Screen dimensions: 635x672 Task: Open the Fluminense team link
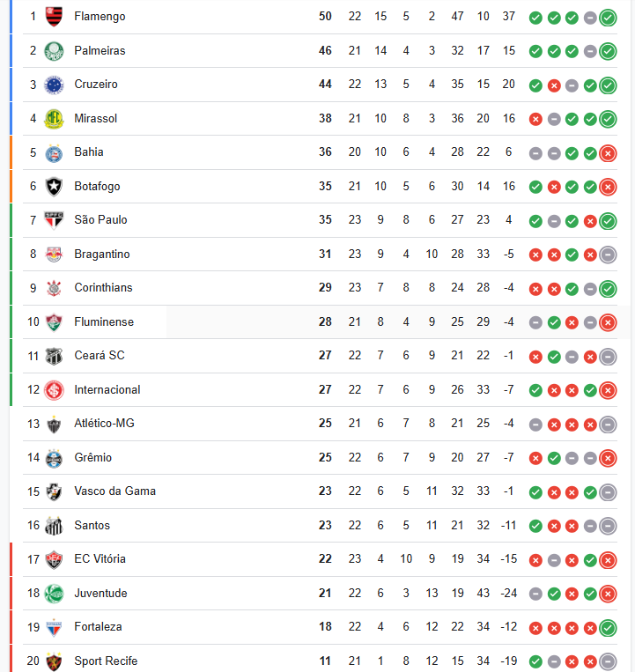pyautogui.click(x=104, y=321)
